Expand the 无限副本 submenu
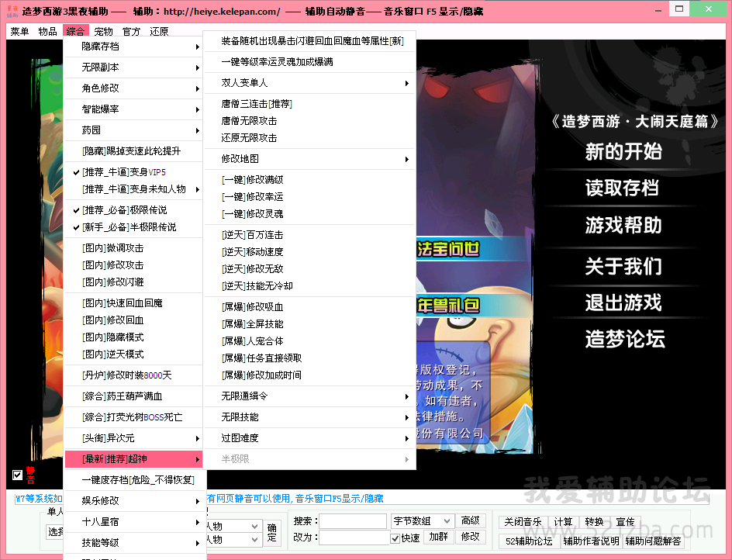The image size is (732, 560). (133, 67)
